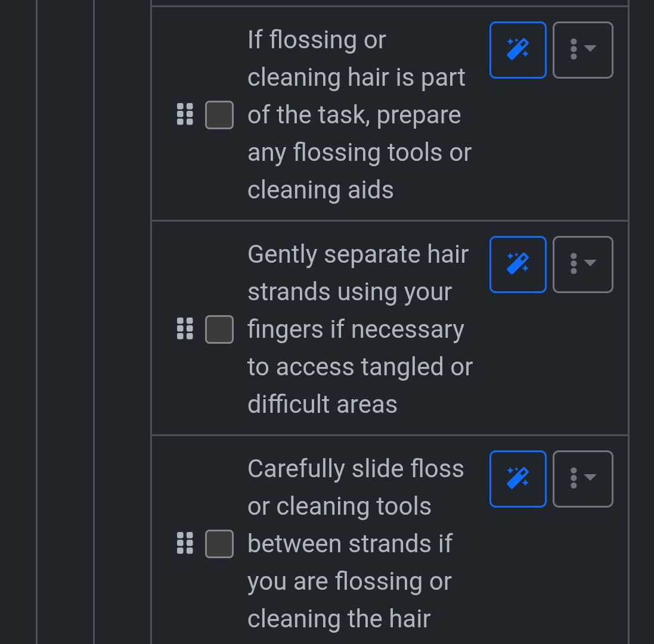The height and width of the screenshot is (644, 654).
Task: Click the vertical dots icon in the 'Carefully slide floss' row
Action: (574, 479)
